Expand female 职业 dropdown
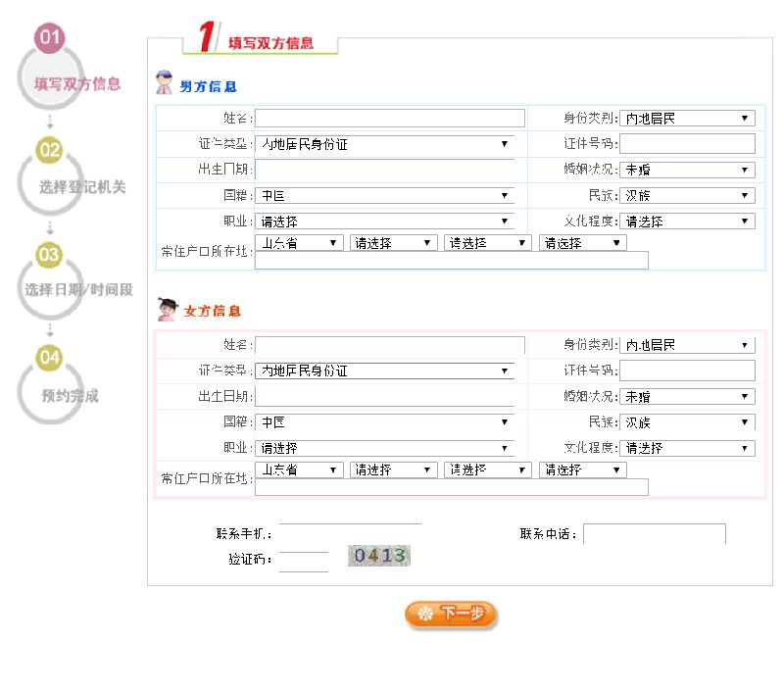 click(x=384, y=448)
